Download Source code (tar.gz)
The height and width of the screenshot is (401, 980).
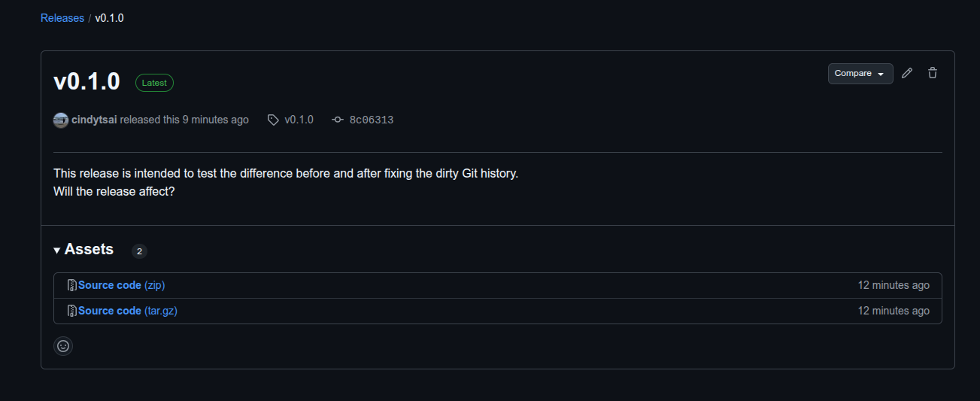pos(128,311)
